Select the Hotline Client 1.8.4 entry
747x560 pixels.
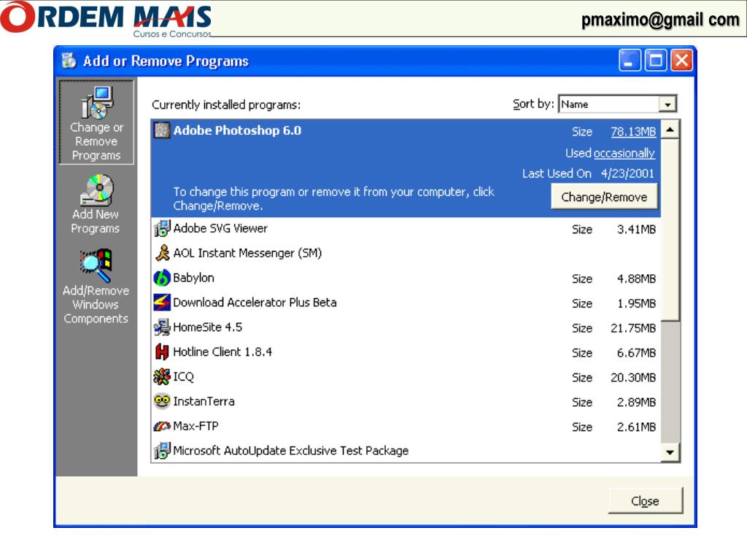coord(406,352)
